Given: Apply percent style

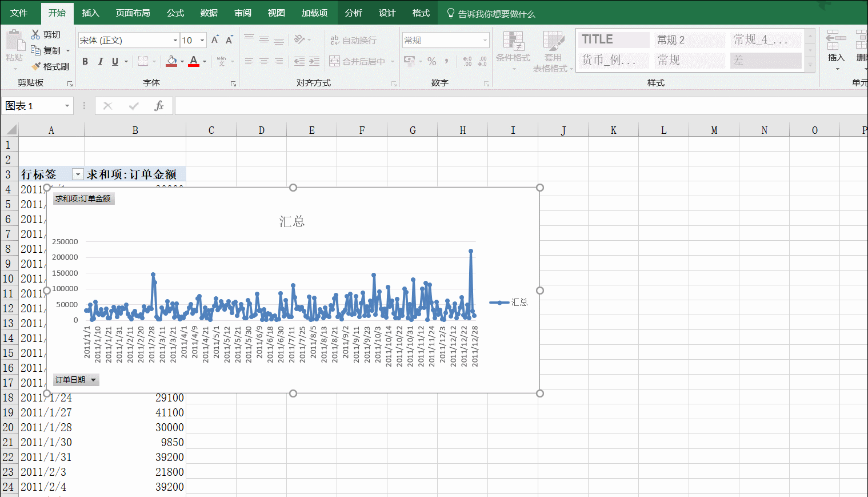Looking at the screenshot, I should [x=432, y=61].
